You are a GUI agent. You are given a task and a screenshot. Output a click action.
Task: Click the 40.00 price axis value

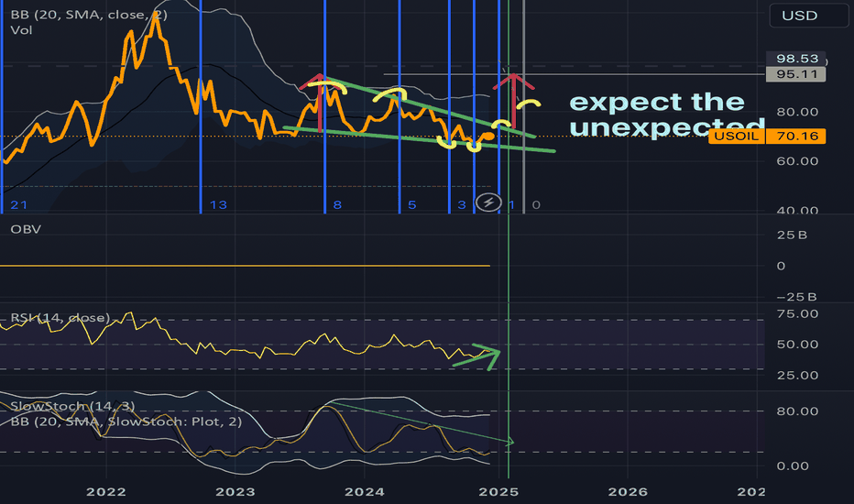[x=797, y=211]
